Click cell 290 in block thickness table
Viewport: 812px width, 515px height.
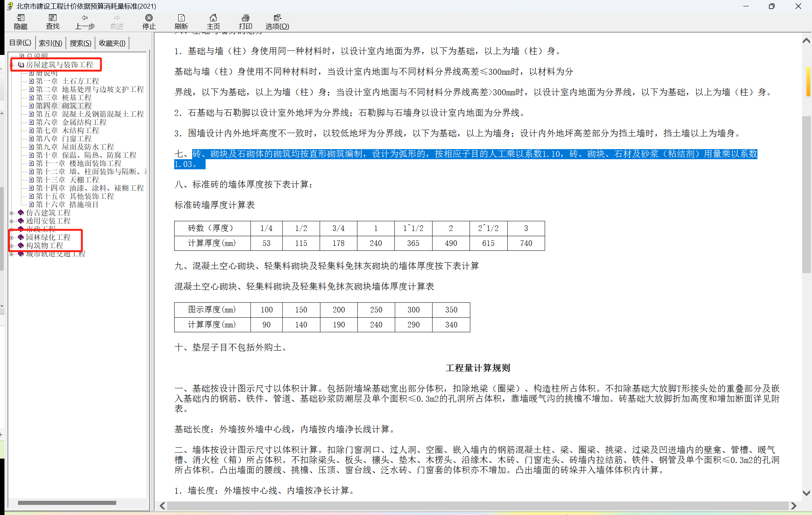[x=413, y=325]
